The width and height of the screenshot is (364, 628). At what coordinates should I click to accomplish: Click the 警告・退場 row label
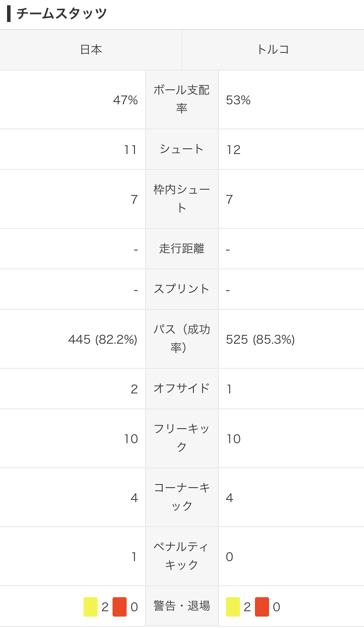point(182,606)
